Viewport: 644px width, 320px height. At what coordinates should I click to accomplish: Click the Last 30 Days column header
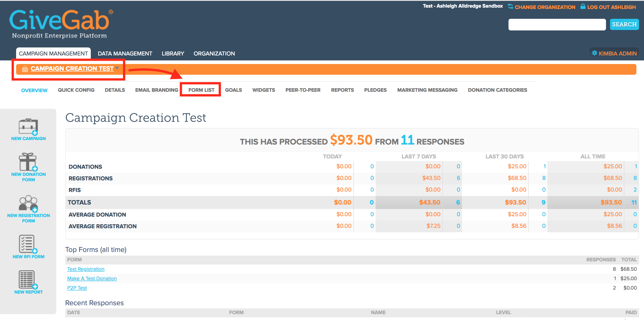pos(504,157)
